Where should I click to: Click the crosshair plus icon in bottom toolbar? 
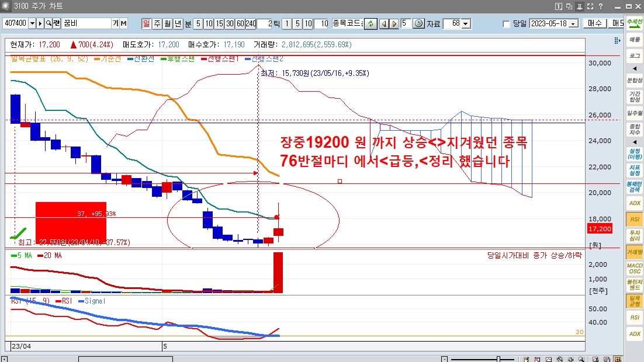[570, 359]
